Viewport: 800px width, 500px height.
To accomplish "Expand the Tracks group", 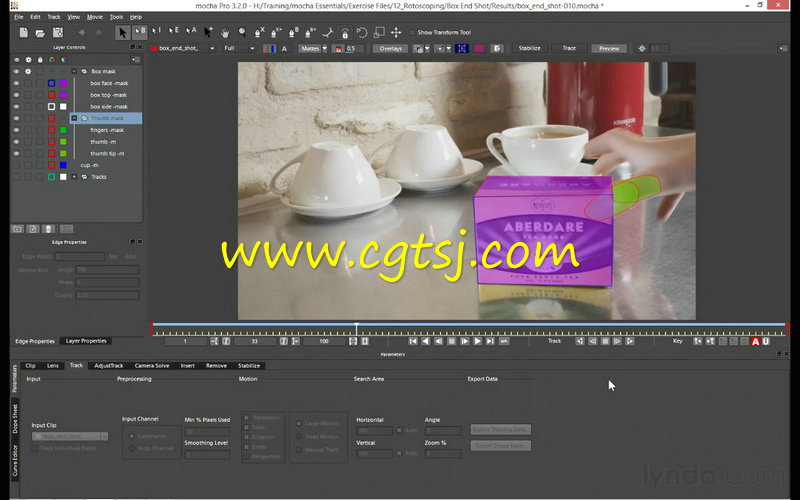I will click(74, 177).
